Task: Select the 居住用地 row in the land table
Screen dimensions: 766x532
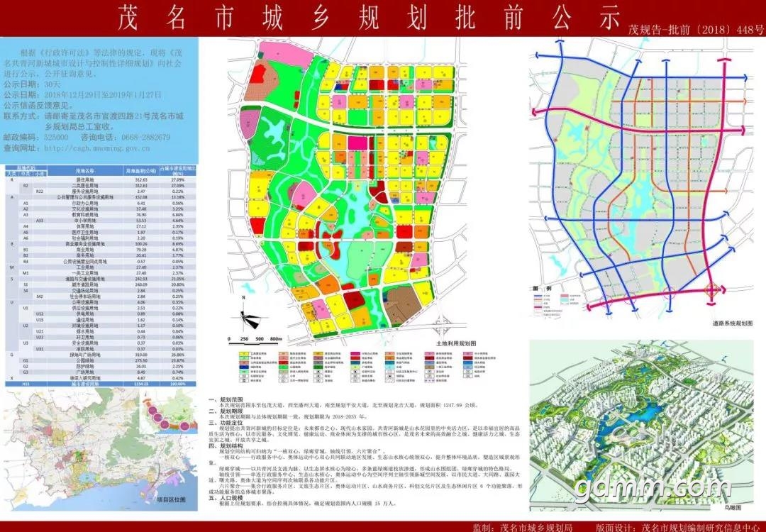Action: pyautogui.click(x=101, y=179)
